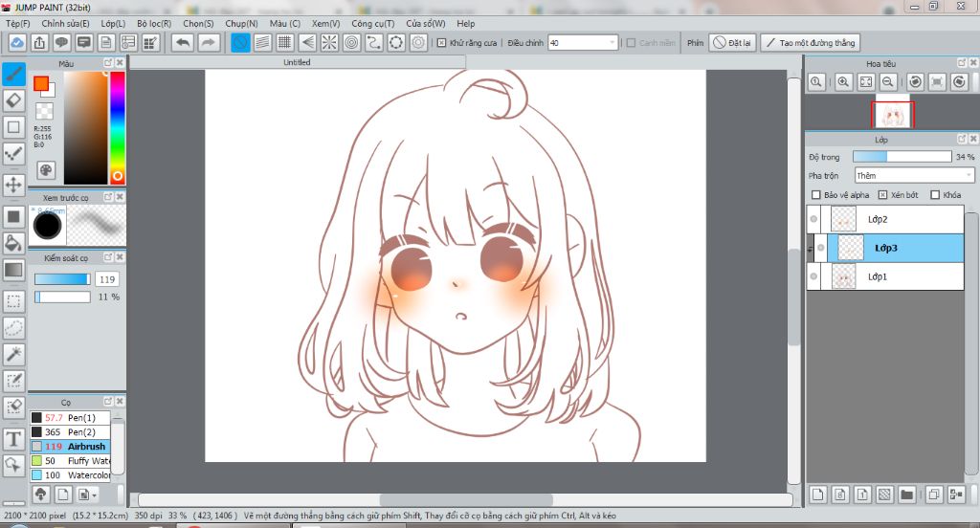This screenshot has width=980, height=528.
Task: Enable vanishing point snap
Action: coord(307,42)
